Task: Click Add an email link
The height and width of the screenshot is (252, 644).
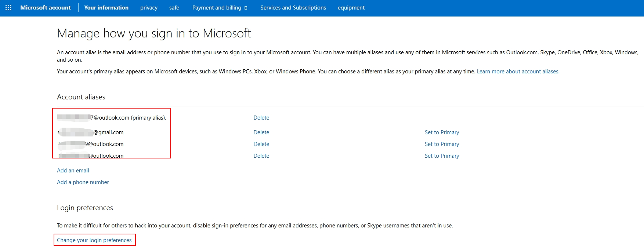Action: coord(73,171)
